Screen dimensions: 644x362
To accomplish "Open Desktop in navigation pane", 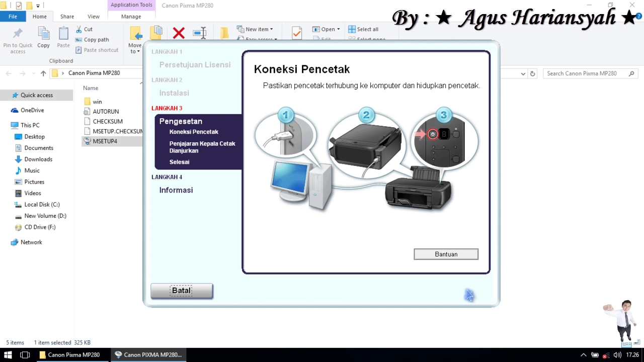I will pos(34,137).
